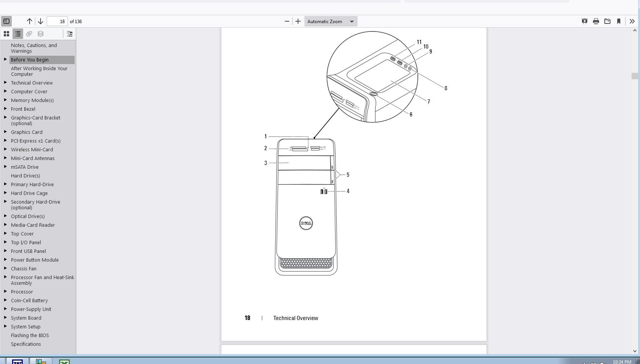Zoom in with the plus button

coord(298,21)
